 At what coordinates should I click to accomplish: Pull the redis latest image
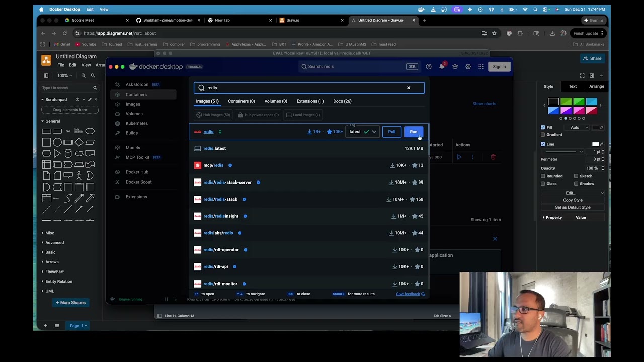coord(391,132)
